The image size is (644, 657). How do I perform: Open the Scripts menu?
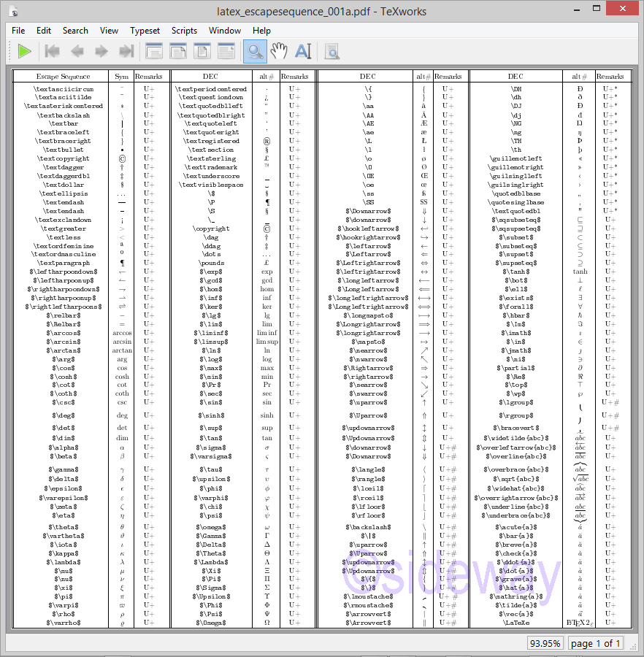[184, 31]
